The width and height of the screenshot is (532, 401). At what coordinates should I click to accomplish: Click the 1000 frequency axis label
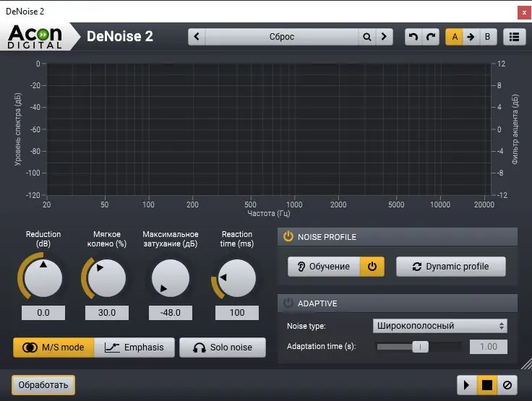click(294, 204)
